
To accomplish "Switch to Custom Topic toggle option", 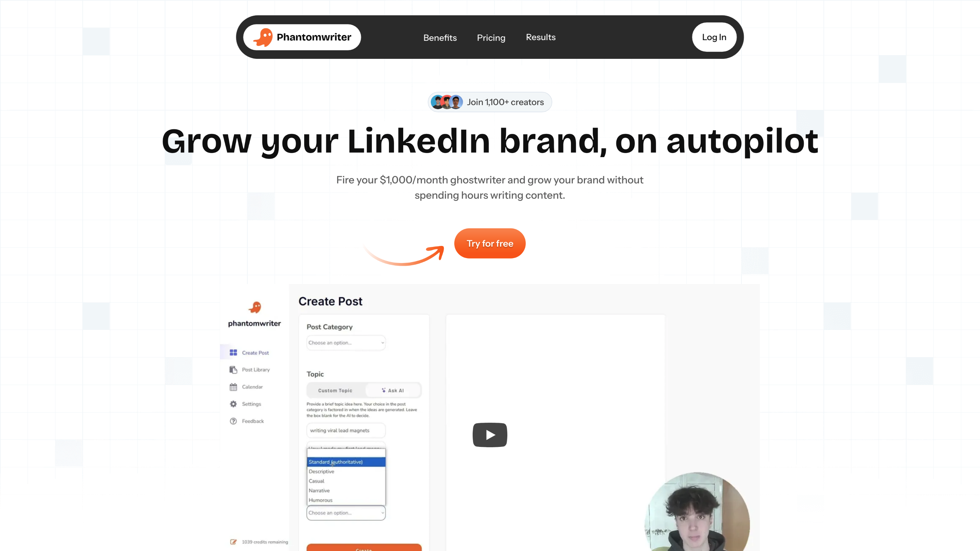I will point(335,390).
